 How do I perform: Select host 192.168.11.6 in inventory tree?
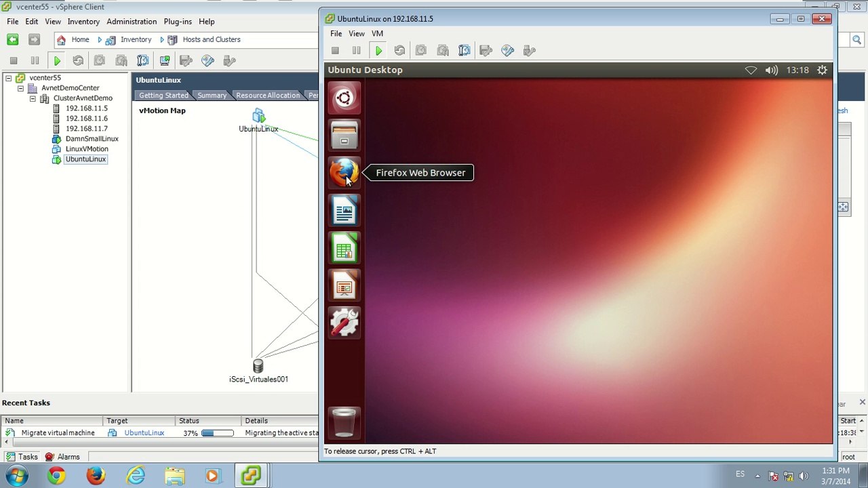tap(86, 118)
